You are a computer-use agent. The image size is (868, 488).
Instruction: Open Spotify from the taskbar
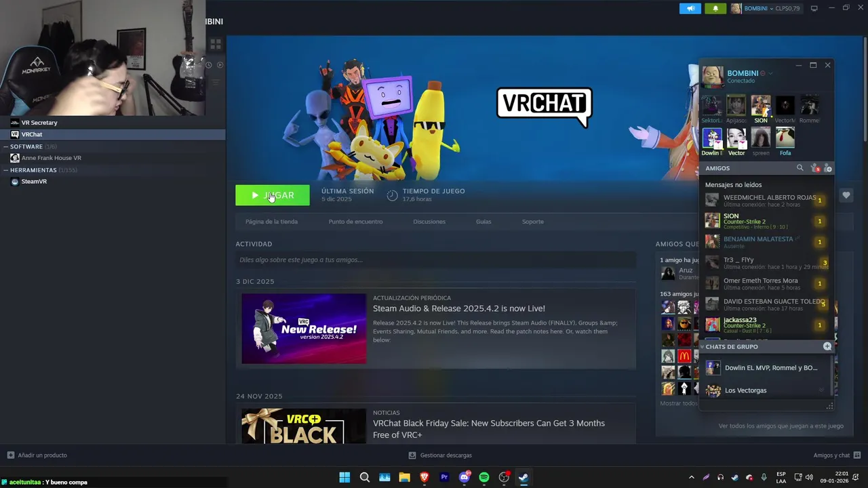pyautogui.click(x=484, y=477)
